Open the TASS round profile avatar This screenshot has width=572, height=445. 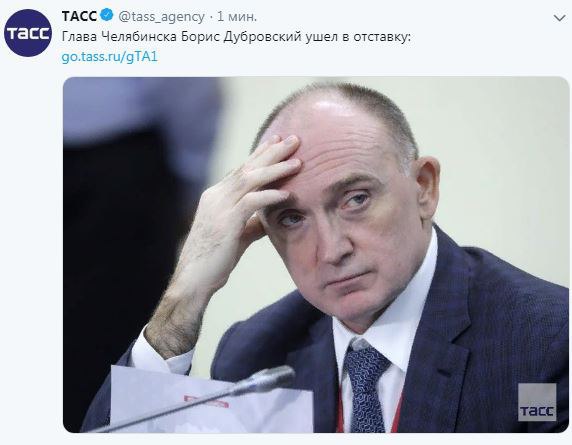[x=28, y=33]
